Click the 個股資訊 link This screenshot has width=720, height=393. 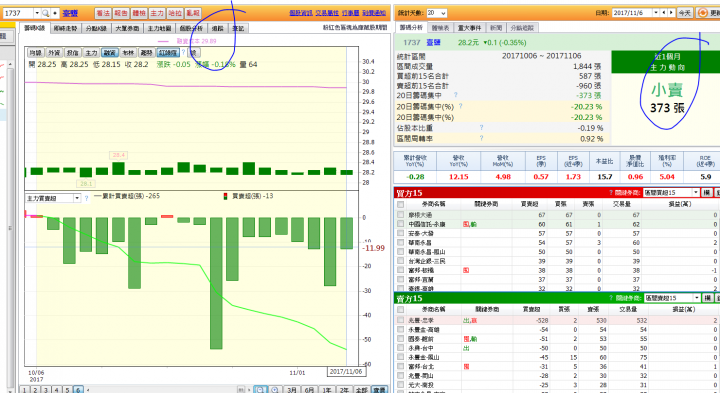click(x=301, y=13)
